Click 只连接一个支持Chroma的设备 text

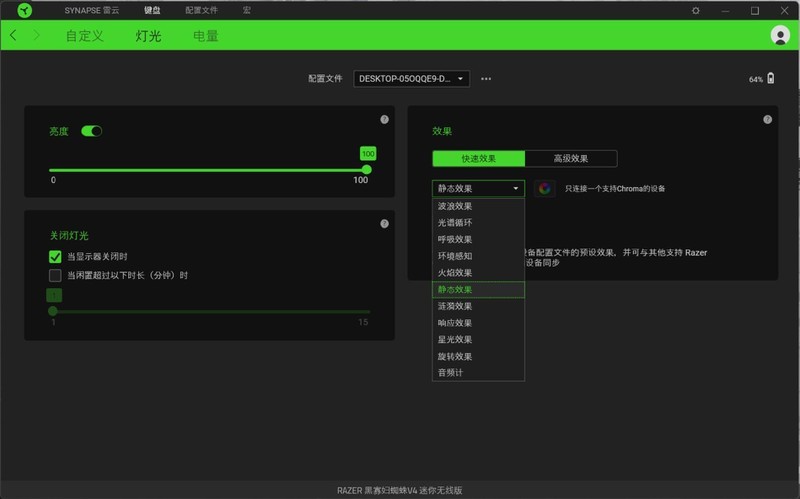(615, 189)
